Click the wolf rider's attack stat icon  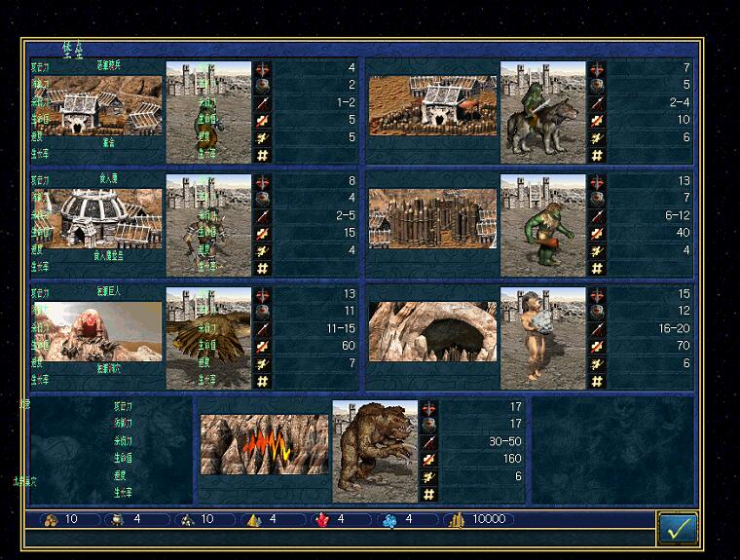pos(597,69)
